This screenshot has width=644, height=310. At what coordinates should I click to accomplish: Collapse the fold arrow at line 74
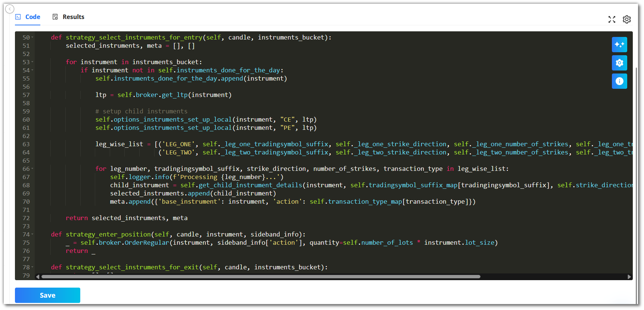tap(32, 234)
